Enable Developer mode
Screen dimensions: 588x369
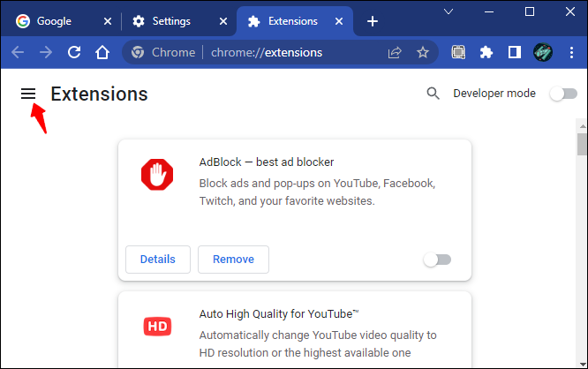click(x=562, y=94)
